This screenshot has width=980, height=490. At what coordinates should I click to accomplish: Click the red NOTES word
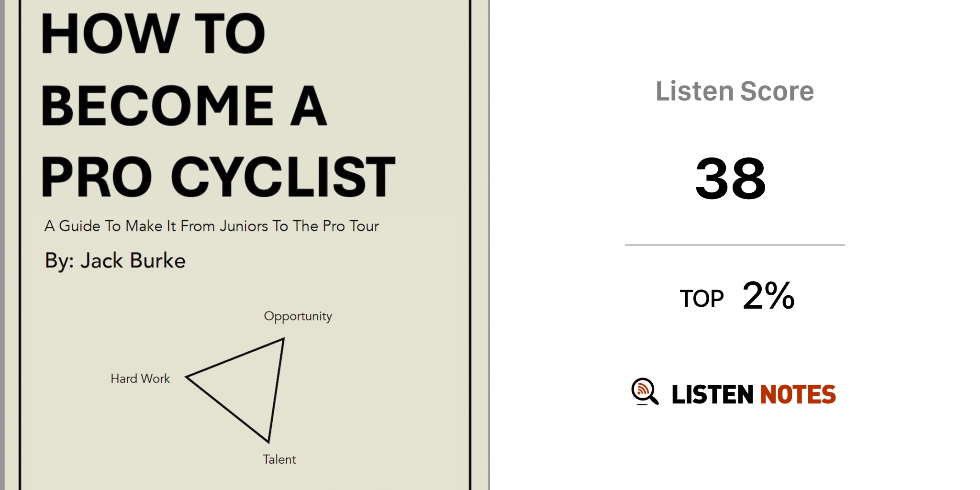coord(798,394)
